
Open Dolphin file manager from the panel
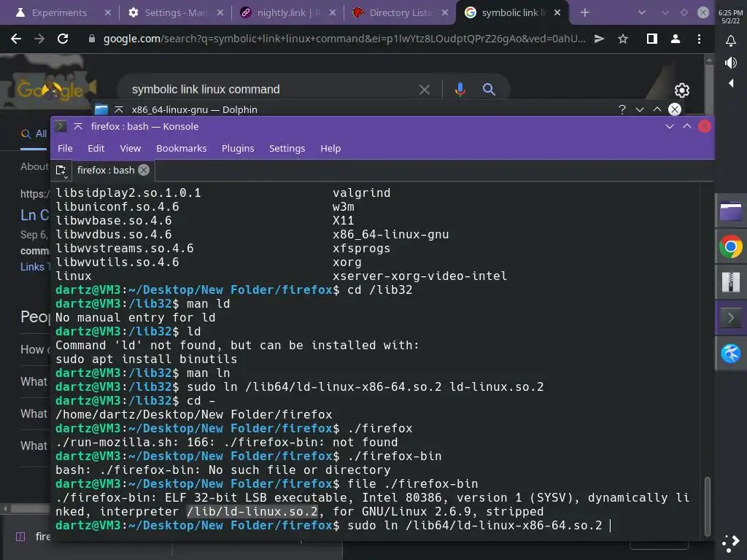730,212
